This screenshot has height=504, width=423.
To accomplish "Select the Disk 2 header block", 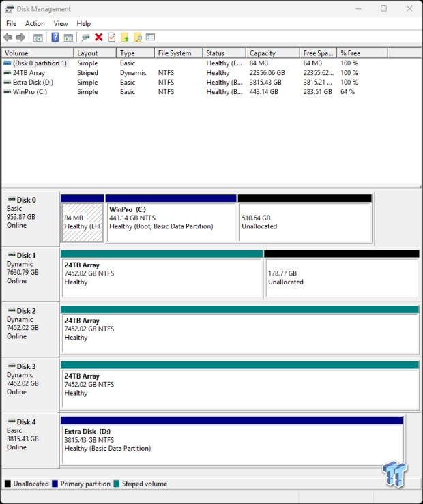I will pos(31,330).
